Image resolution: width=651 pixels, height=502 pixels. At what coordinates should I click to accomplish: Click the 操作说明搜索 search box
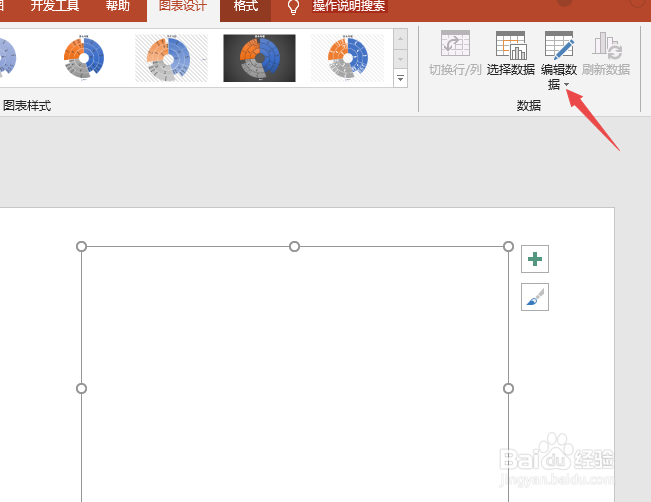point(349,6)
